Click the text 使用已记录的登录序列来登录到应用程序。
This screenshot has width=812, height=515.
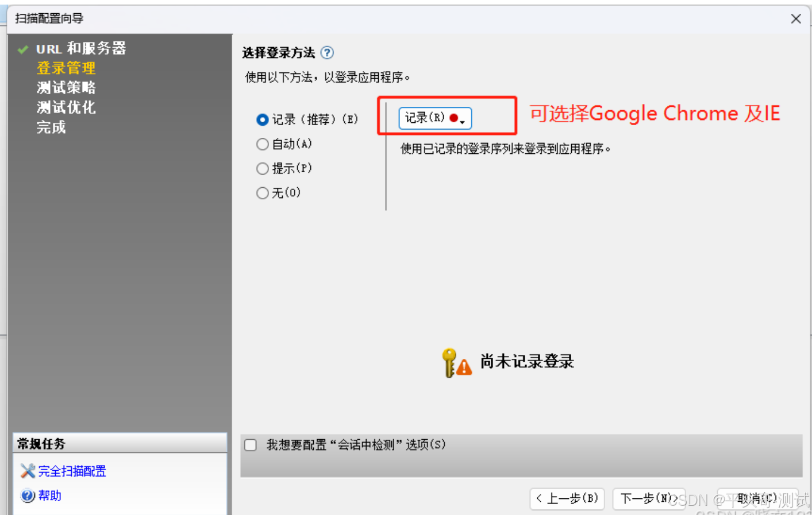(506, 149)
